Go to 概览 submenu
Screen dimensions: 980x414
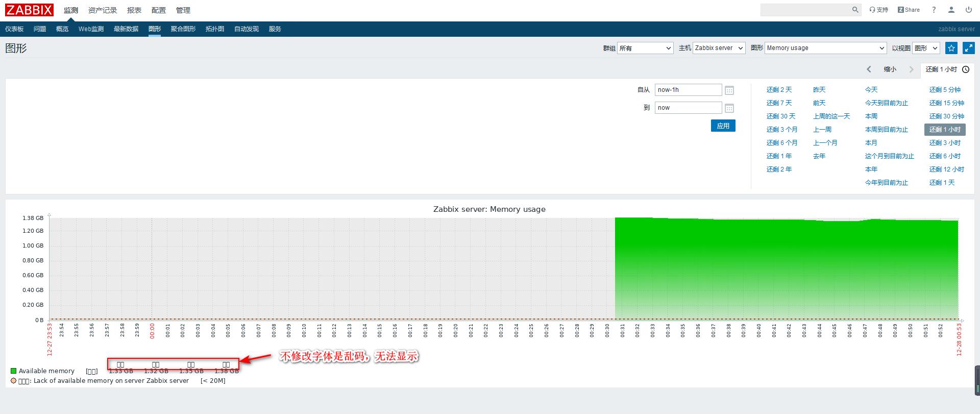(x=62, y=29)
